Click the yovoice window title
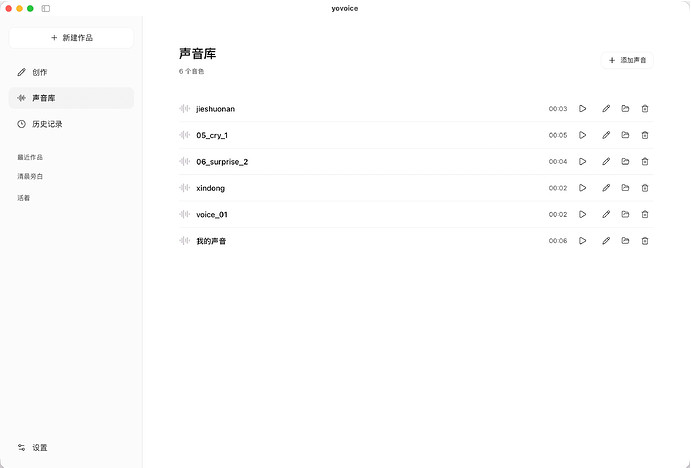The width and height of the screenshot is (691, 468). point(345,8)
